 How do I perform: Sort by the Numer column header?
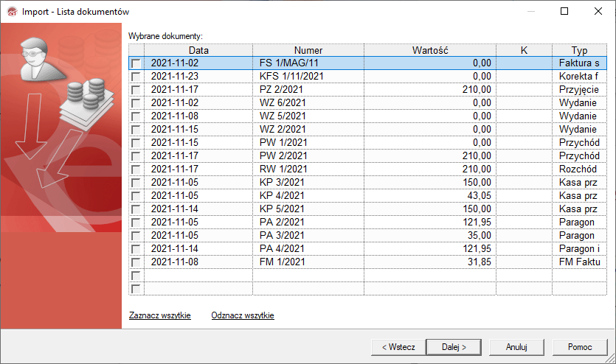pos(308,50)
